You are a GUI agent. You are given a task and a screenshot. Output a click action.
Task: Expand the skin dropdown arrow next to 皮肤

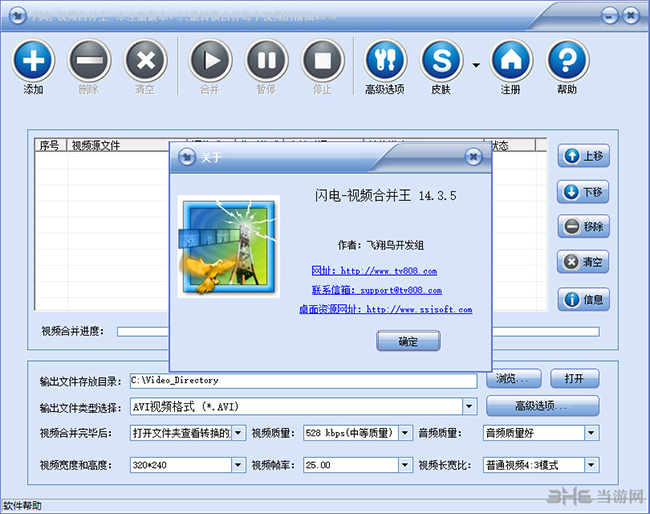476,65
